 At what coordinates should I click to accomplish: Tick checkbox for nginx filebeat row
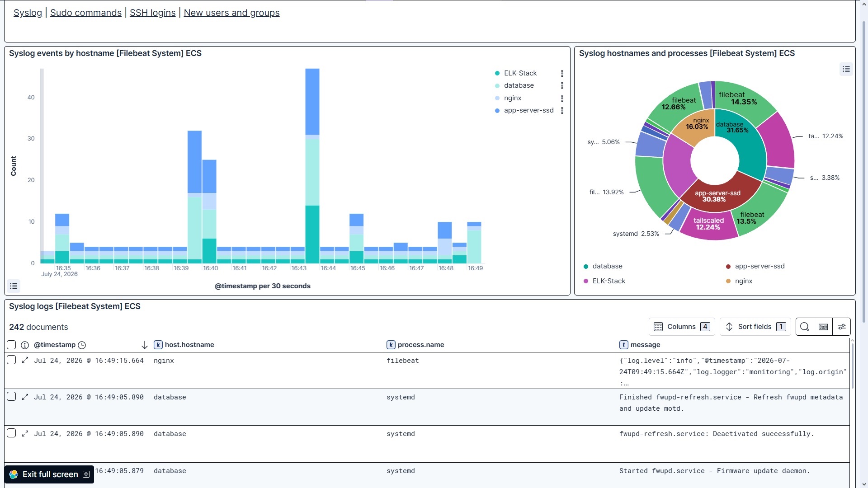point(11,360)
